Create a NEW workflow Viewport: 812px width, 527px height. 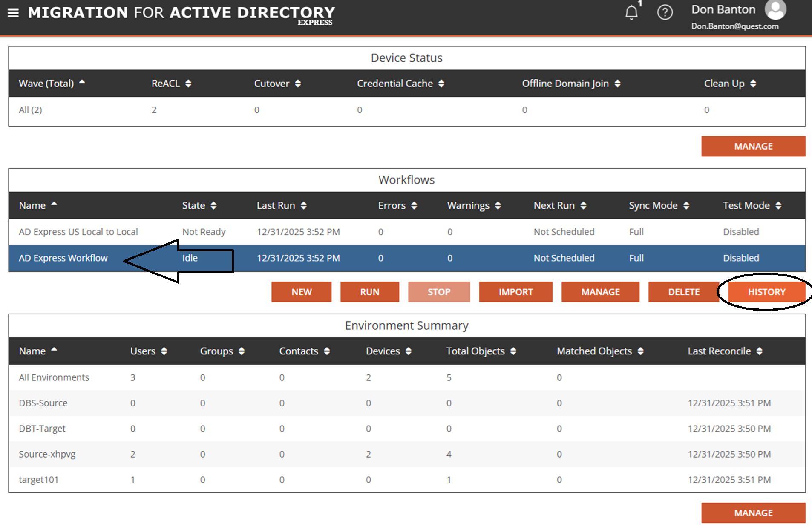click(x=301, y=292)
